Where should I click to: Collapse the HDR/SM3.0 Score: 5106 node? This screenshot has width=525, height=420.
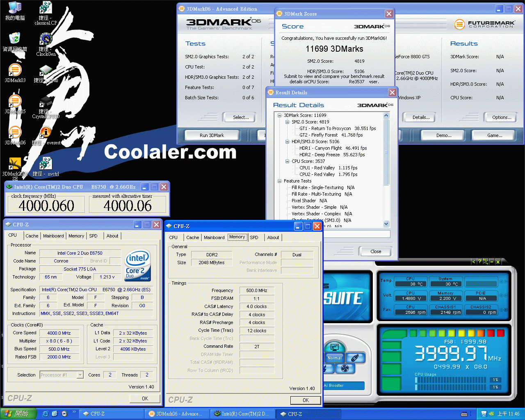click(x=287, y=142)
